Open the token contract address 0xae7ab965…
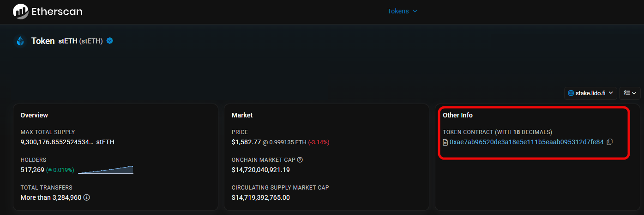 [526, 142]
